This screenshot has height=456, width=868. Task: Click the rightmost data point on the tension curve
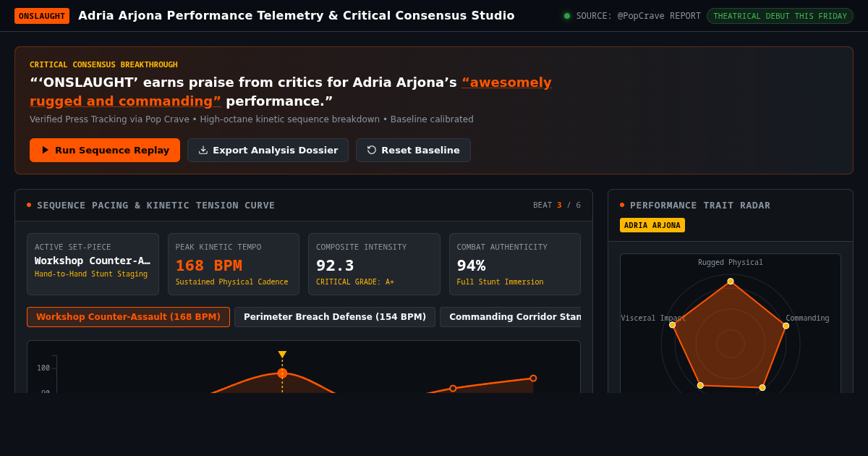(533, 378)
